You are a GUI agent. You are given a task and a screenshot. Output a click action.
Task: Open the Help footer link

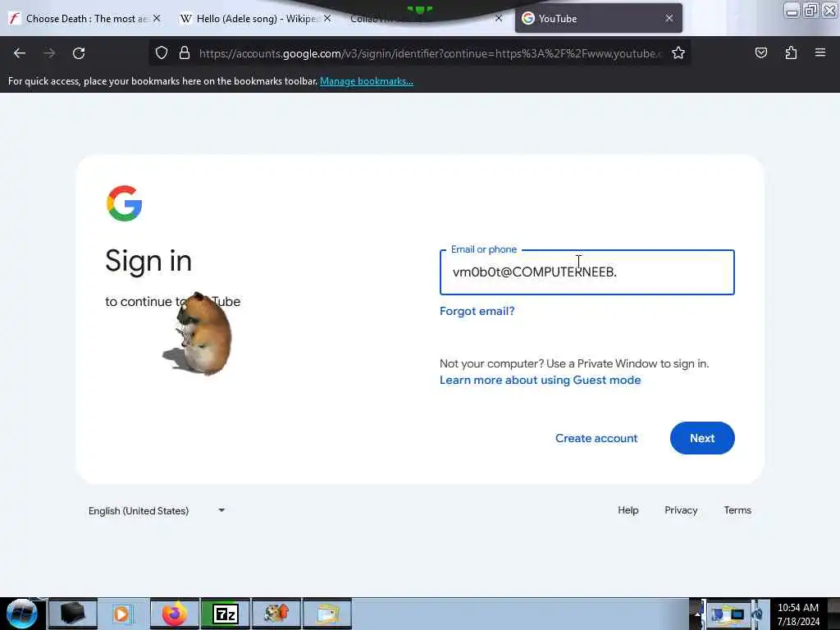628,510
